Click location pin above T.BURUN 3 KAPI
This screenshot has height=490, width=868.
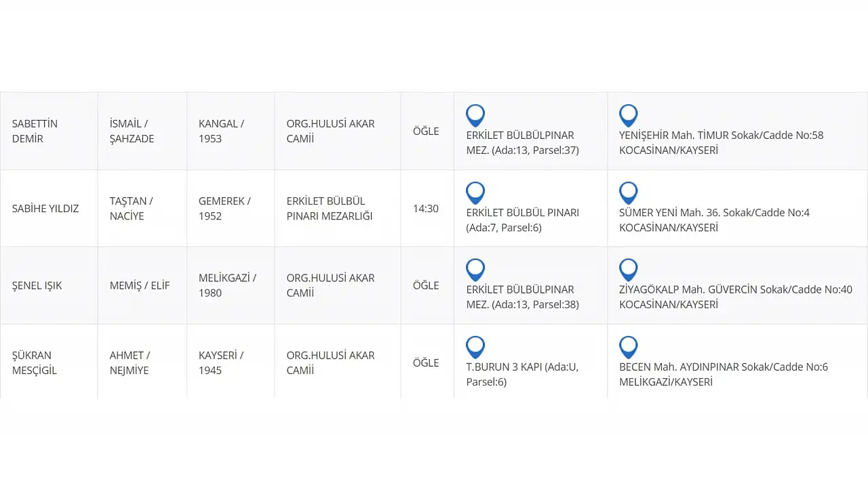(475, 347)
